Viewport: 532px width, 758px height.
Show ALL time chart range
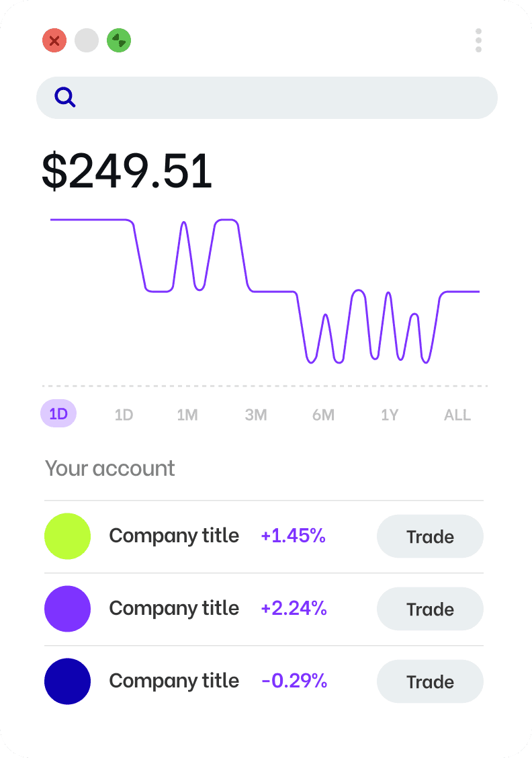(457, 415)
